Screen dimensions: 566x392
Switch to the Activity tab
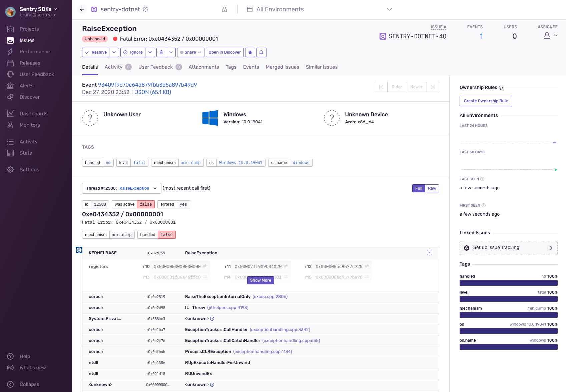click(x=118, y=67)
